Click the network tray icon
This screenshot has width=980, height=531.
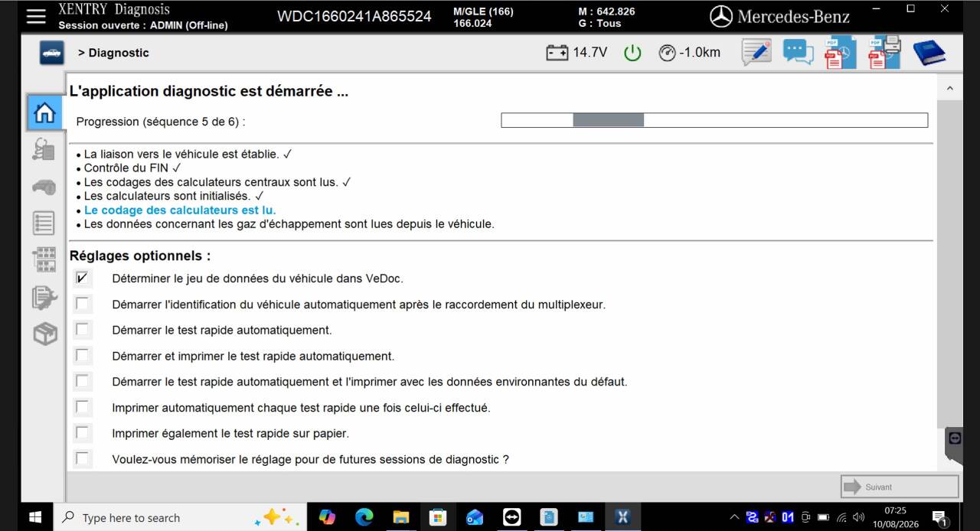coord(841,518)
